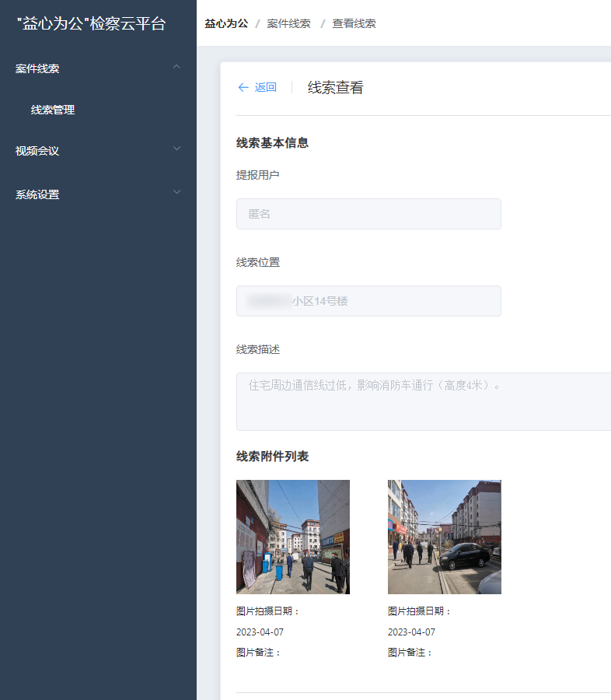Open the 系统设置 sidebar menu
Viewport: 611px width, 700px height.
[37, 194]
